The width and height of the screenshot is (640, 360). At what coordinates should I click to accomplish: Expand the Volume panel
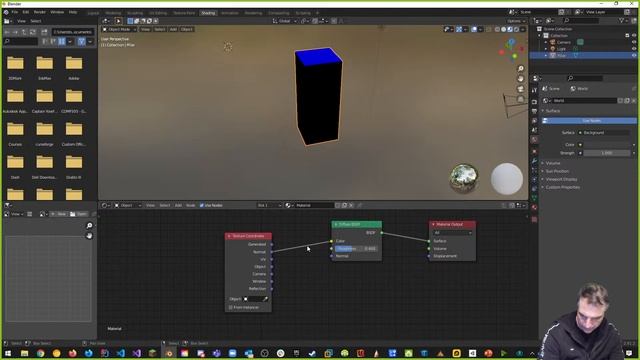point(553,163)
